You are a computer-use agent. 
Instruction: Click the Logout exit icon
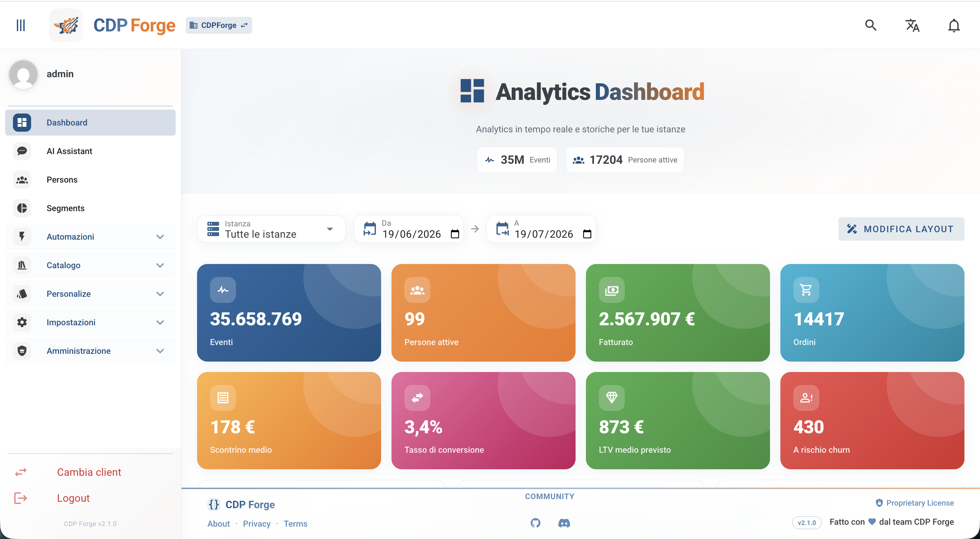20,498
